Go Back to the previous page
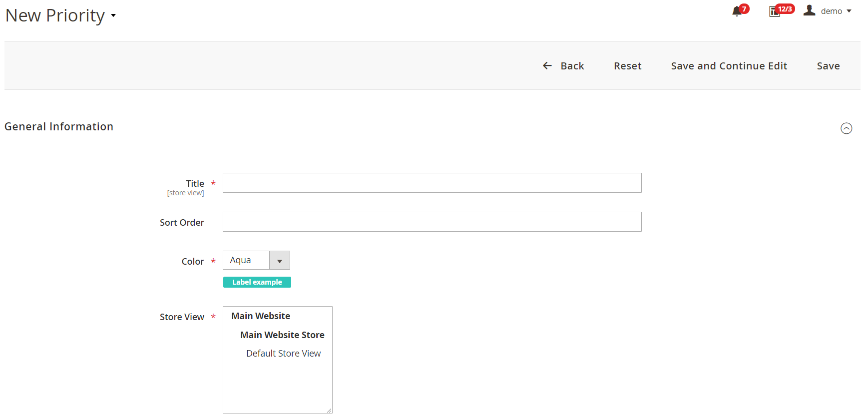This screenshot has width=868, height=416. [563, 66]
